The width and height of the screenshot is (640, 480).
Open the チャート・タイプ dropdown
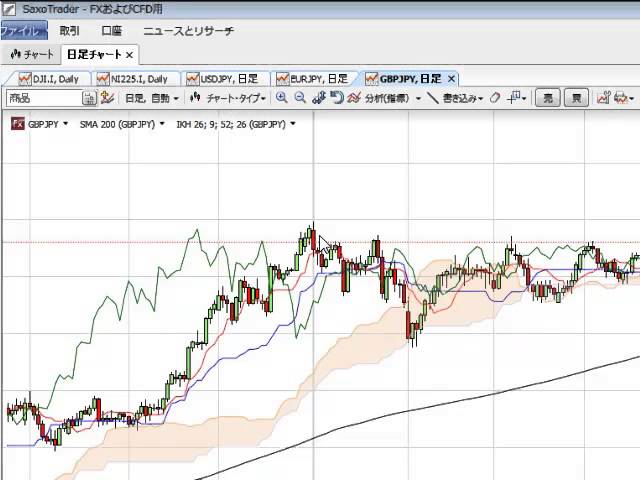point(230,98)
